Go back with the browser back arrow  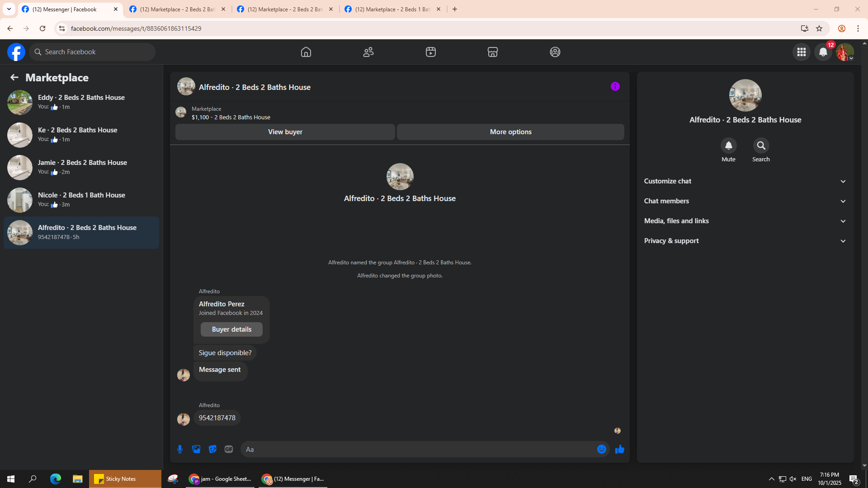coord(10,28)
